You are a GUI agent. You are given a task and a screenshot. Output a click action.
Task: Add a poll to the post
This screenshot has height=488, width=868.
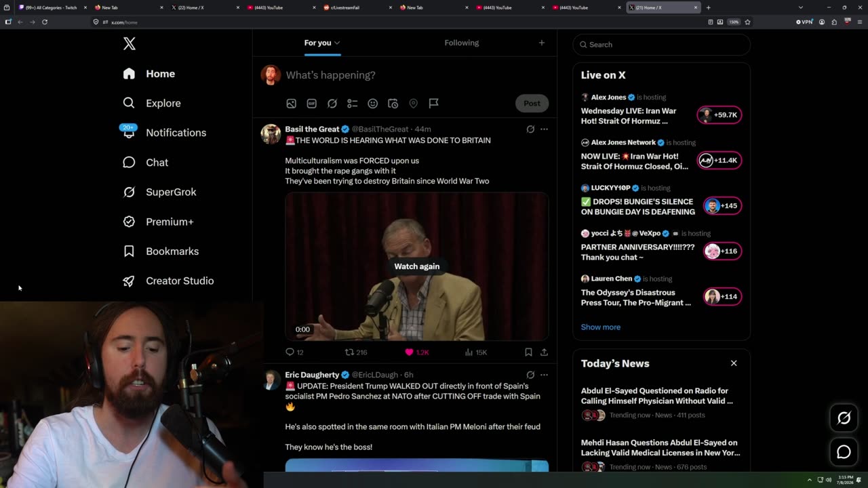(352, 104)
